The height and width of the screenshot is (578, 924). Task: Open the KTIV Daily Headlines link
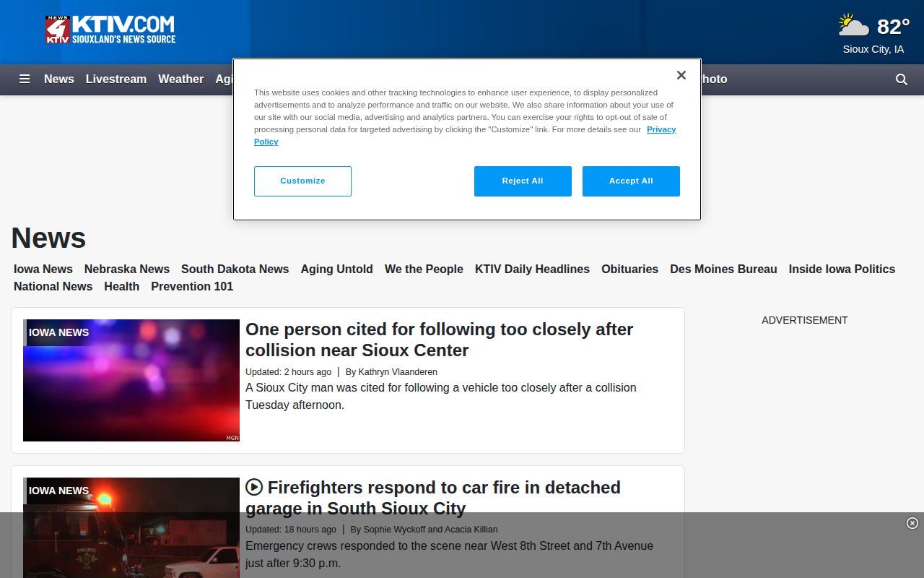point(532,269)
